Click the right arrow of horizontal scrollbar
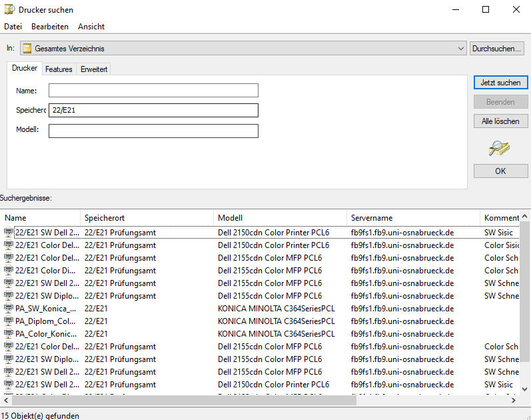531x420 pixels. click(x=514, y=401)
